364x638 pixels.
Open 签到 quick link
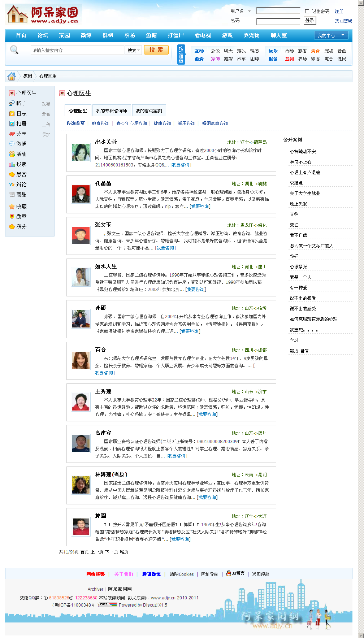click(x=289, y=59)
